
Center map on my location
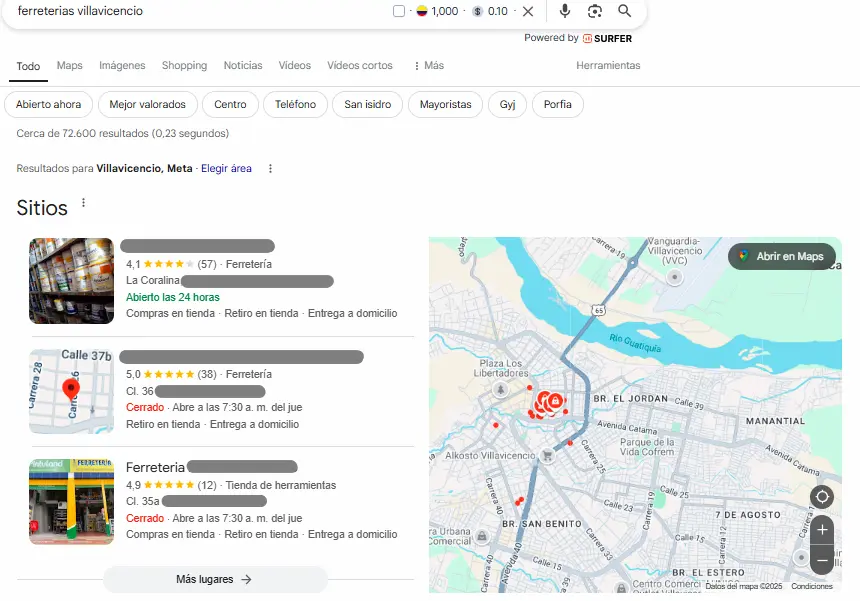coord(822,497)
